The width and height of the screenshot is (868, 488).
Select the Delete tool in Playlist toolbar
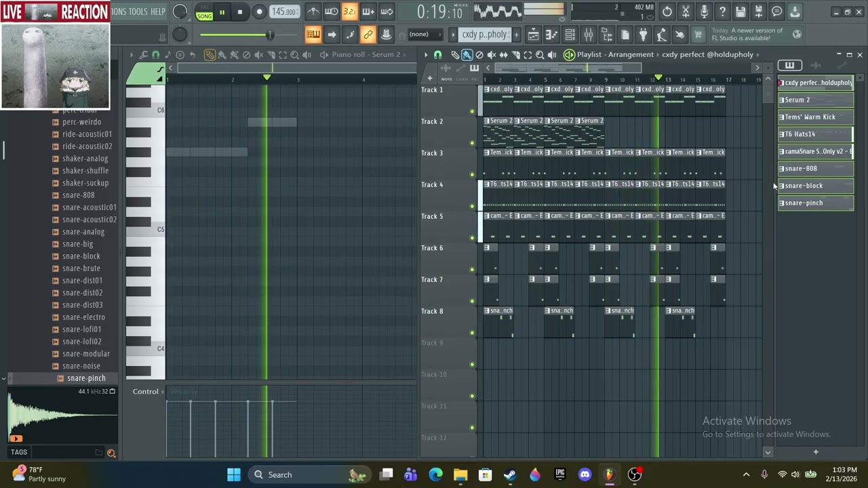479,55
